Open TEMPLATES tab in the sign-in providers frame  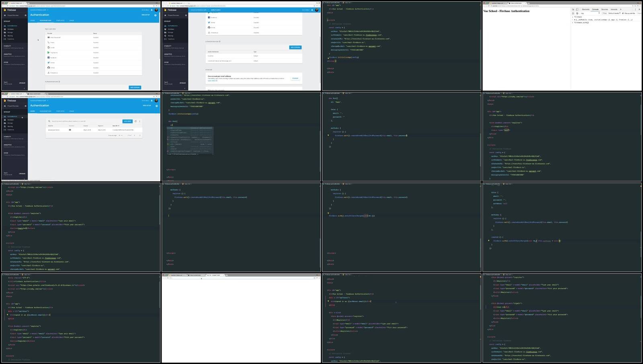tap(60, 20)
